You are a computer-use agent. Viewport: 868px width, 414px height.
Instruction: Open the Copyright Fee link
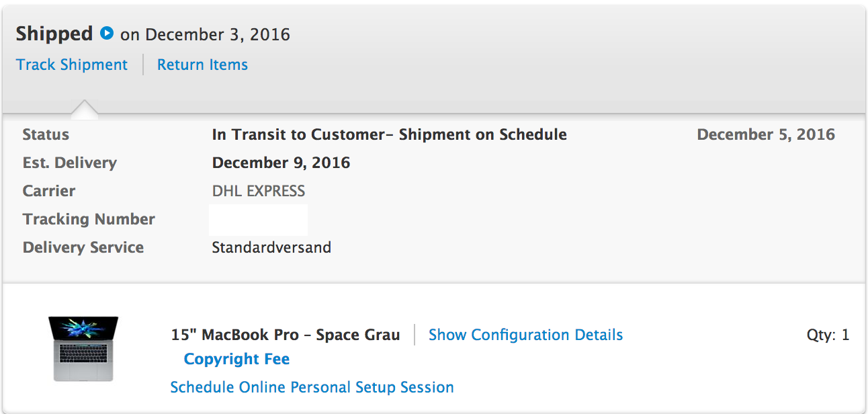pos(236,359)
